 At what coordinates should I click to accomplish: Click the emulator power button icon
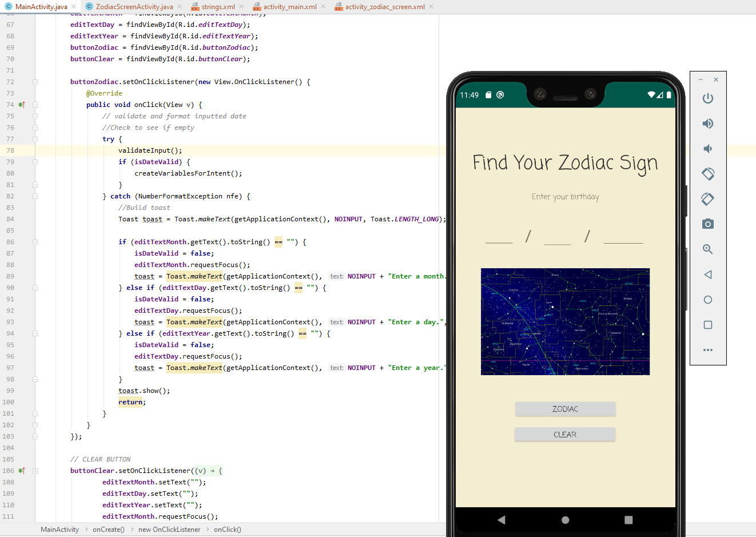click(708, 98)
